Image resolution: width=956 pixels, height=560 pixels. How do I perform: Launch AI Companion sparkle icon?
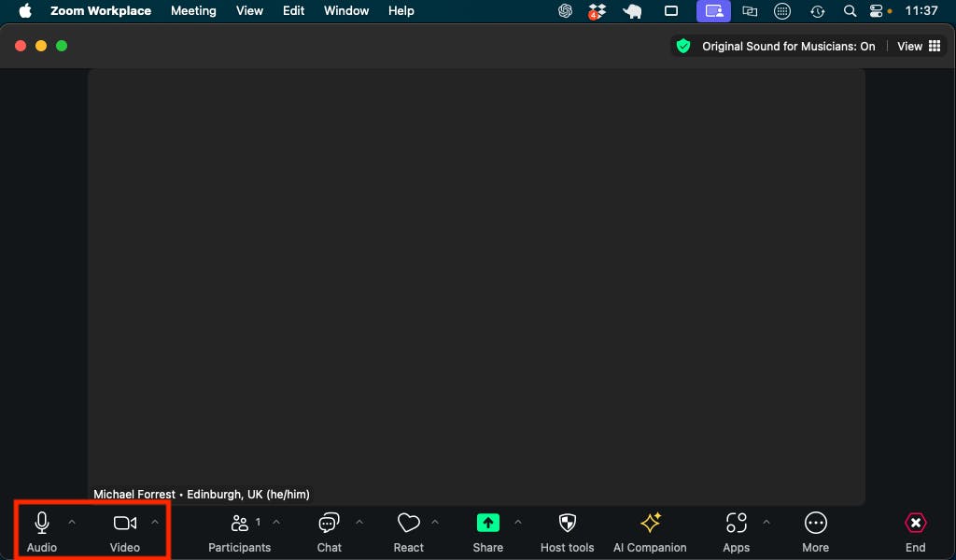point(650,523)
